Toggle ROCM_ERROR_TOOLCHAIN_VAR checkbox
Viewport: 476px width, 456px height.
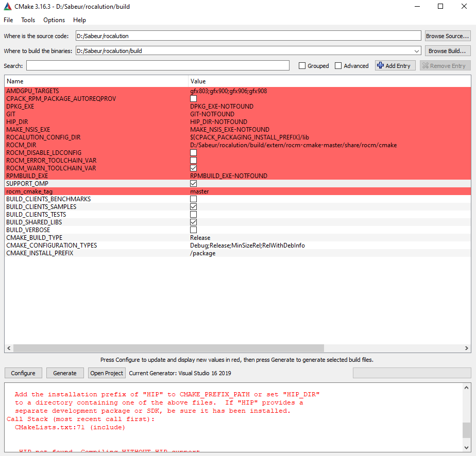tap(193, 161)
